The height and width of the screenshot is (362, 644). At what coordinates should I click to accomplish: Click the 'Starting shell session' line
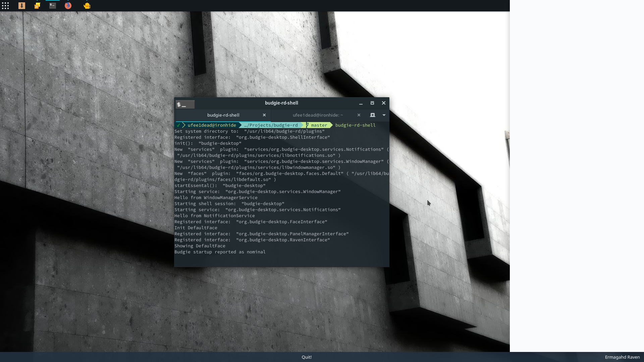pos(229,204)
